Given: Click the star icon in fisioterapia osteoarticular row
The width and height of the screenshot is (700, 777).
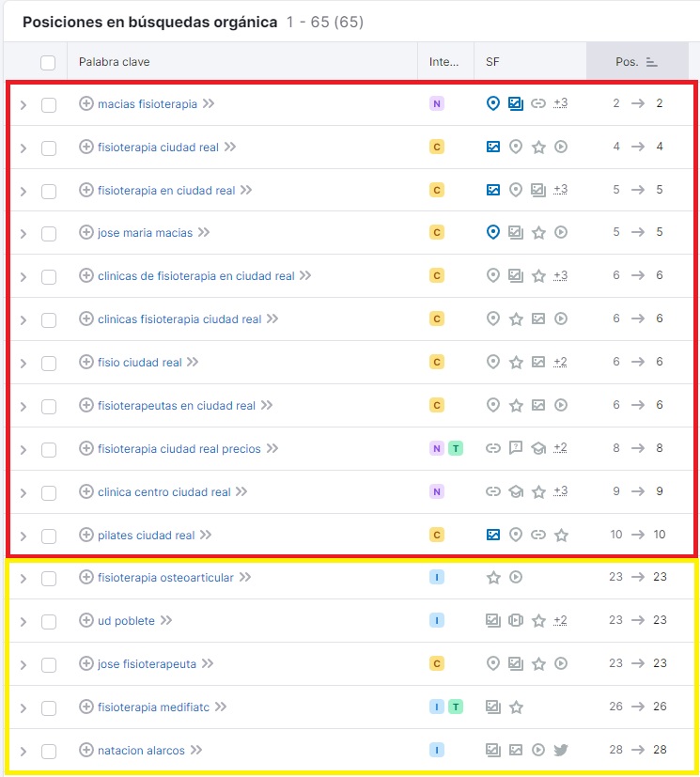Looking at the screenshot, I should 493,577.
